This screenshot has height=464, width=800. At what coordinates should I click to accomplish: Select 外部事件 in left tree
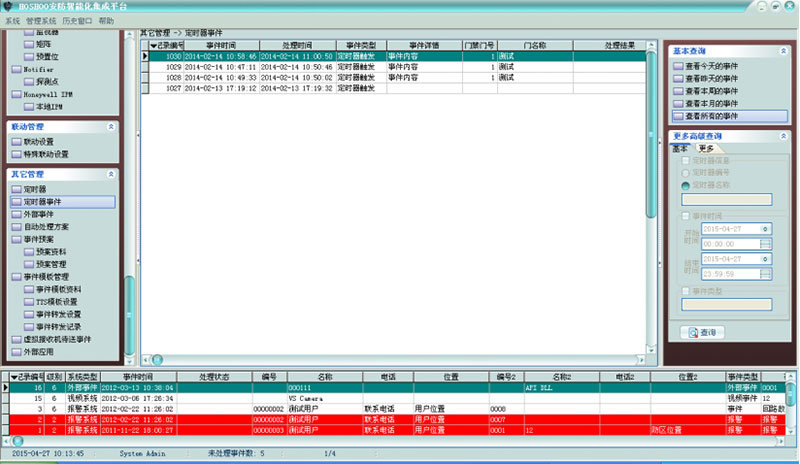pos(38,215)
